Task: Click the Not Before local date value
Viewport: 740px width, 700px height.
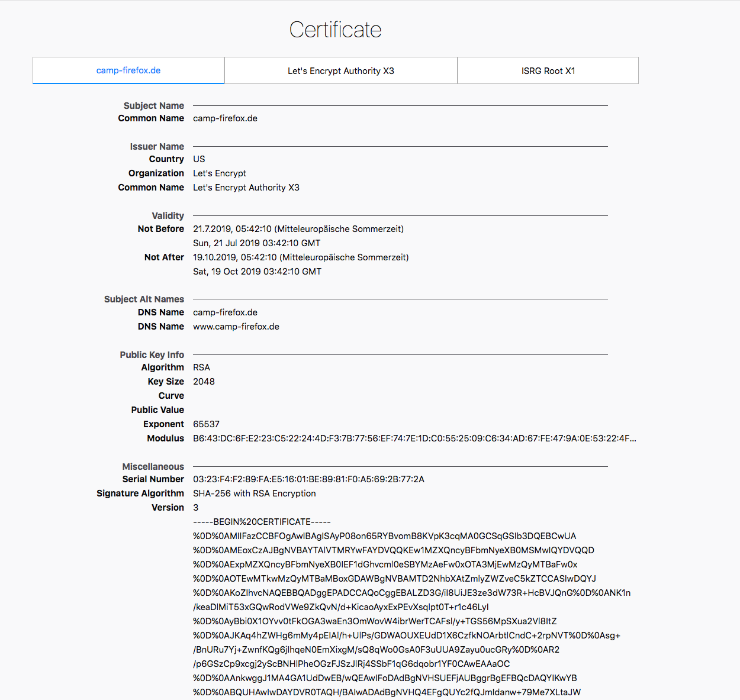Action: click(x=298, y=229)
